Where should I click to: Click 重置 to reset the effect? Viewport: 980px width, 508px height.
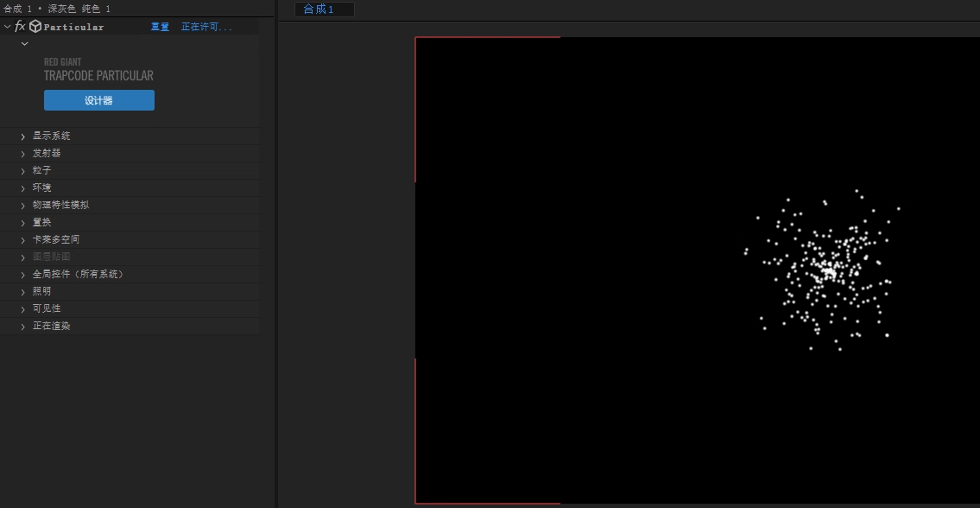160,27
